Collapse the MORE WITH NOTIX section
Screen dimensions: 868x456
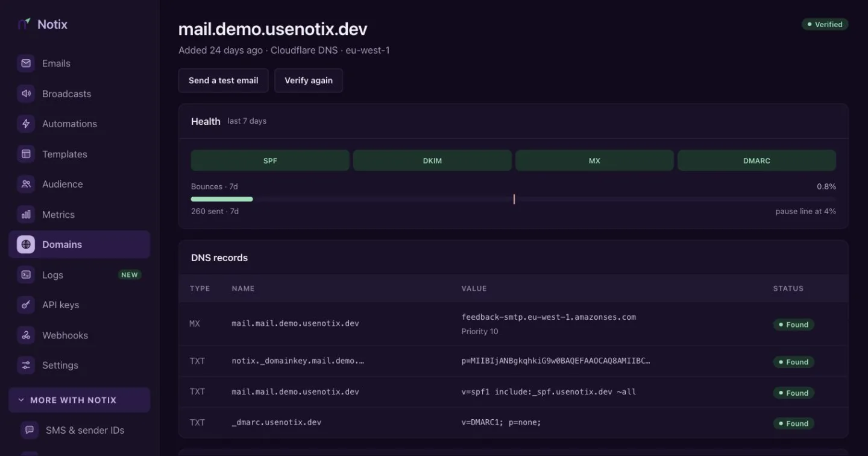pyautogui.click(x=79, y=400)
